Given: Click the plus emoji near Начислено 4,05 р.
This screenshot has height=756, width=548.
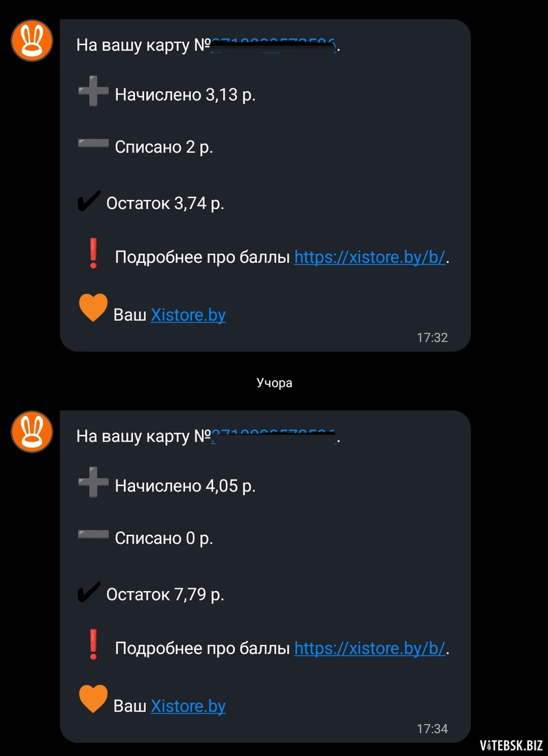Looking at the screenshot, I should point(93,481).
